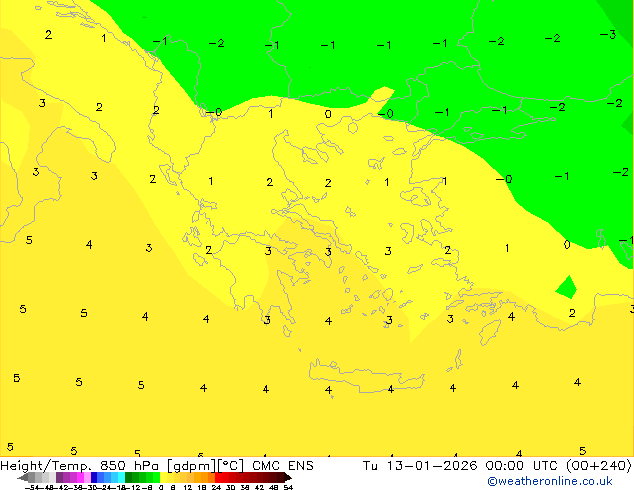Click the "00:00" forecast time
The height and width of the screenshot is (490, 634).
[x=504, y=466]
